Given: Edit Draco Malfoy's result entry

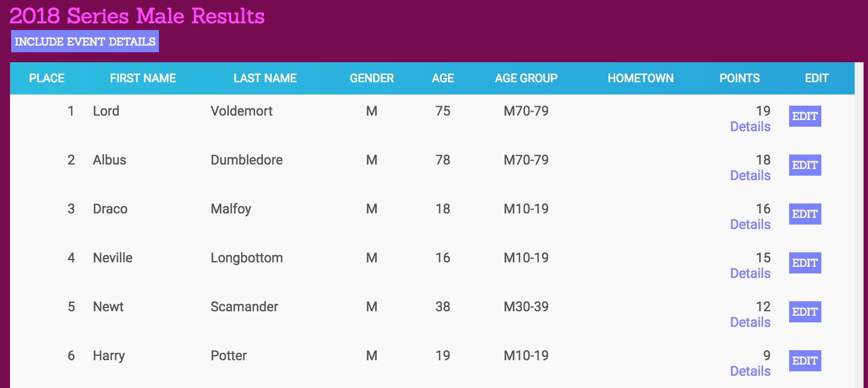Looking at the screenshot, I should click(x=805, y=214).
